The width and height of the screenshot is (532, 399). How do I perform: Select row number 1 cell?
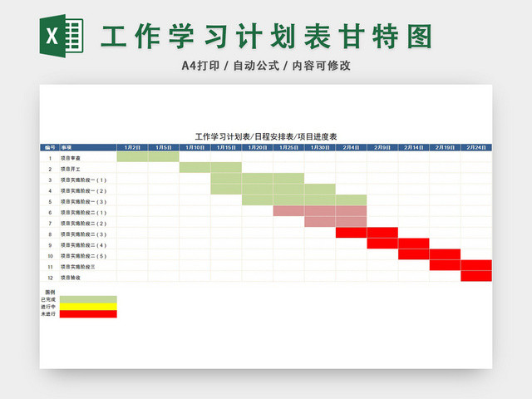(x=50, y=158)
